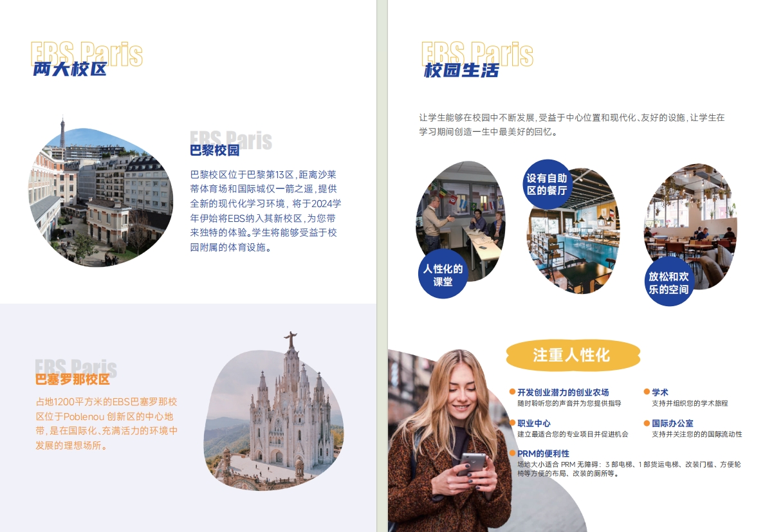
Task: Click the text 建立最适合您的专业项目并促进机会
Action: (x=573, y=434)
